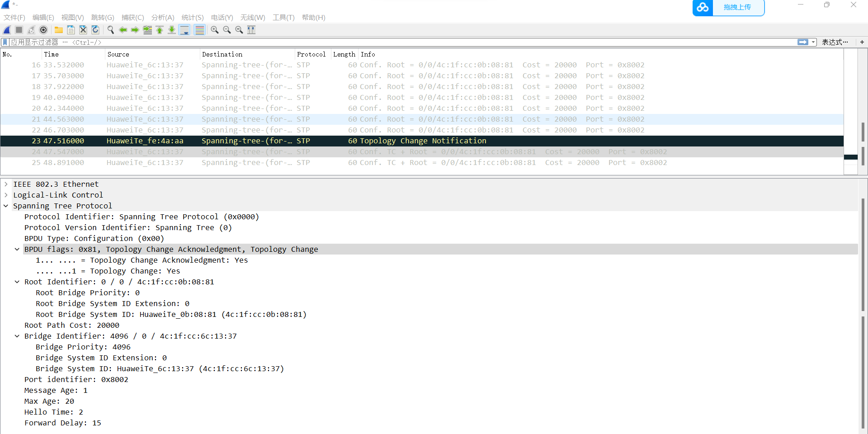Collapse the Bridge Identifier subtree
This screenshot has height=434, width=868.
[x=17, y=336]
